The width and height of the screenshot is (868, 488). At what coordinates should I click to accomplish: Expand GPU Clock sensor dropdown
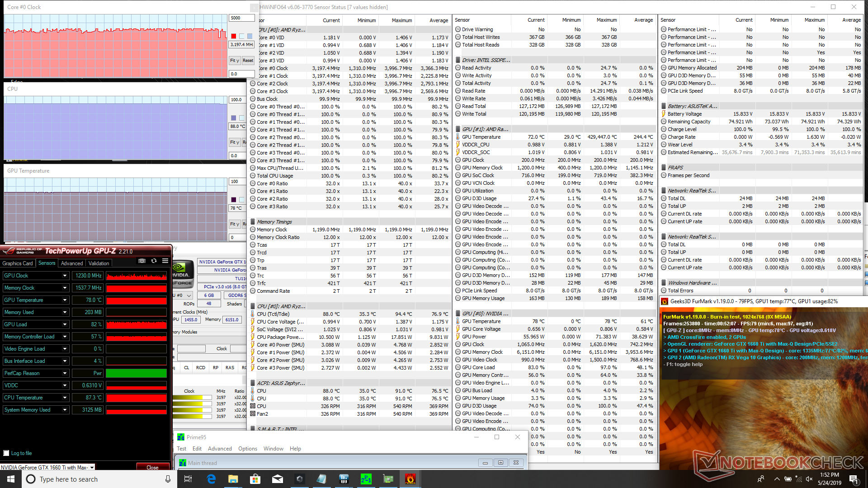(65, 276)
